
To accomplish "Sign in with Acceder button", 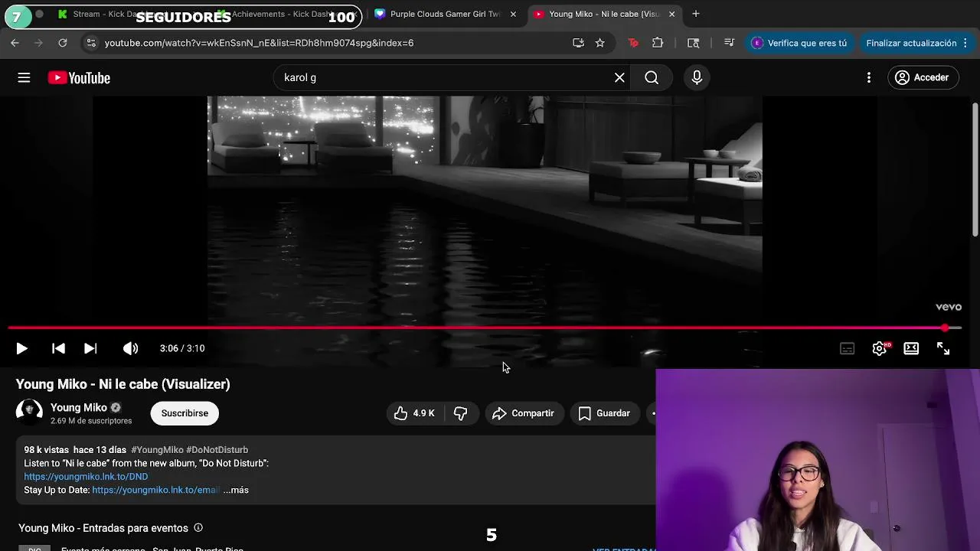I will click(x=923, y=77).
